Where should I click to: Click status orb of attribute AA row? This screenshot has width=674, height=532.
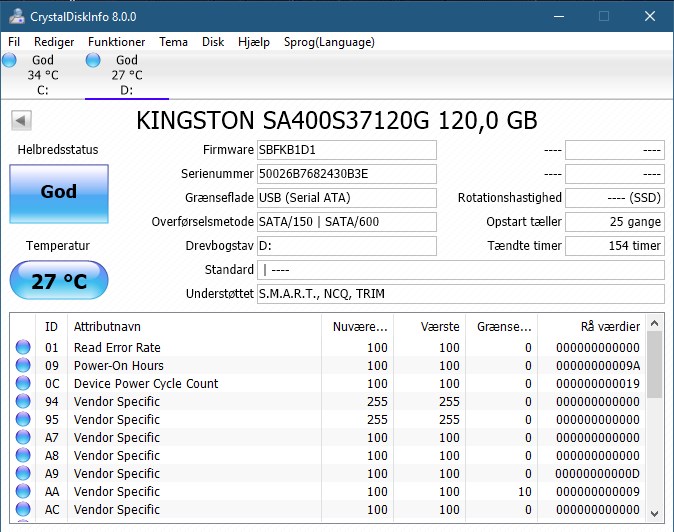click(x=23, y=491)
